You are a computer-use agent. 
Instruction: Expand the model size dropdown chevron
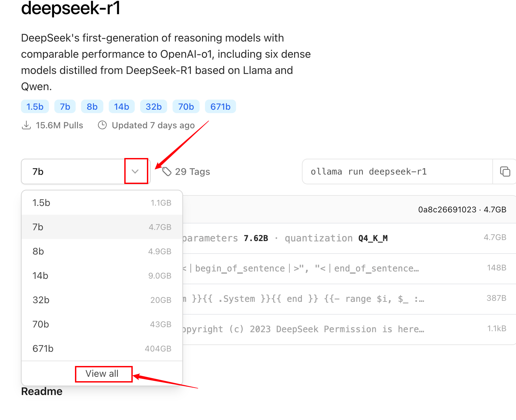(x=135, y=172)
